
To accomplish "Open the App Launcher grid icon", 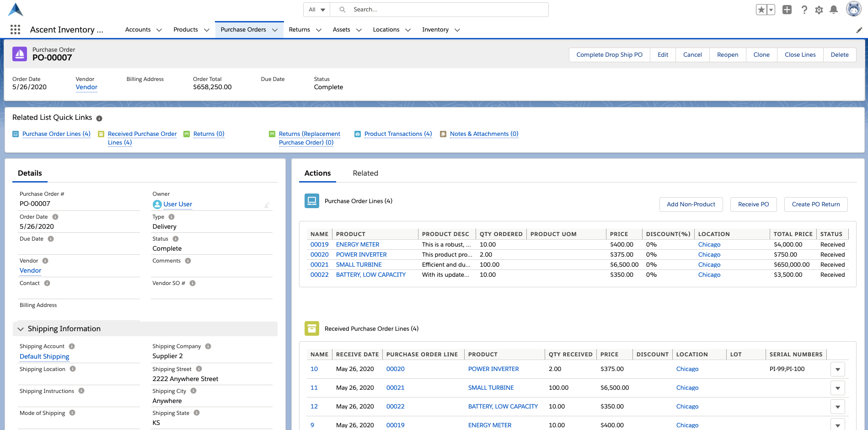I will [x=15, y=30].
